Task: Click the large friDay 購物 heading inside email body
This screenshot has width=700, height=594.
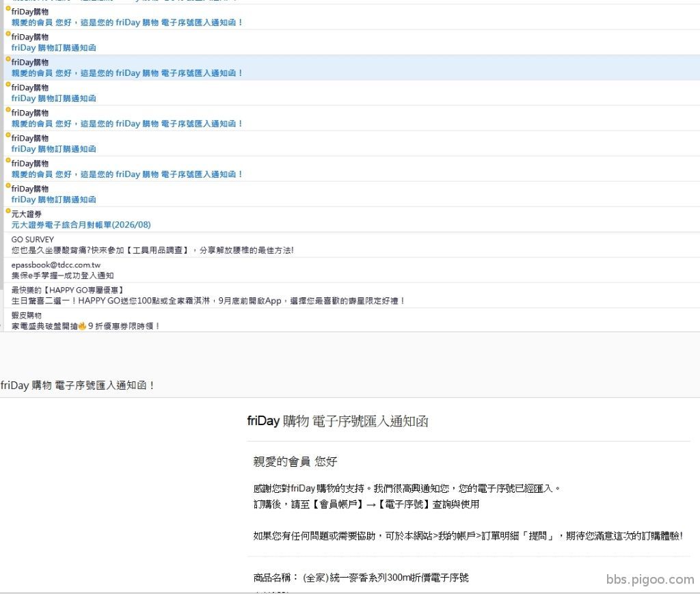Action: 338,421
